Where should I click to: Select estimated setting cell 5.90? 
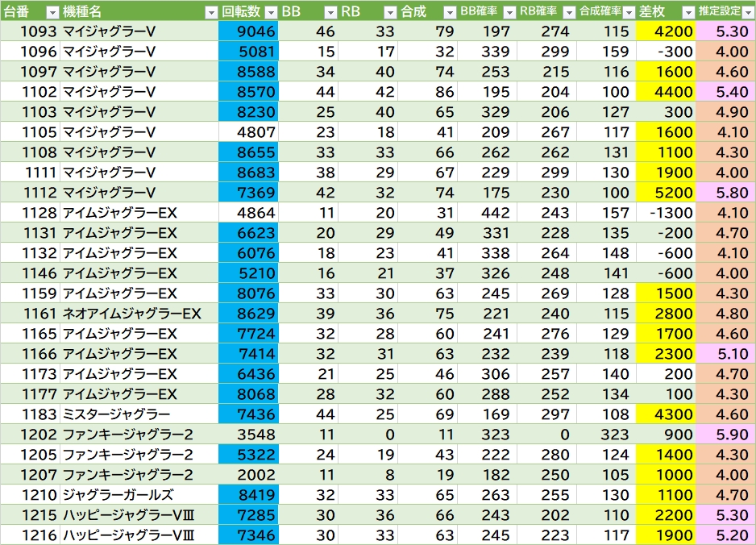pyautogui.click(x=725, y=435)
